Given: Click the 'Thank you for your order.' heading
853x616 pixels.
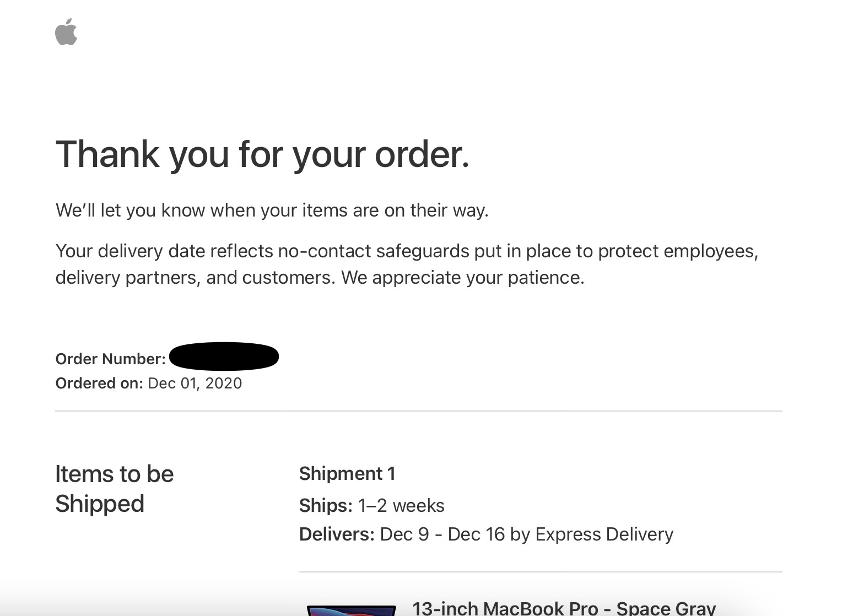Looking at the screenshot, I should (263, 154).
